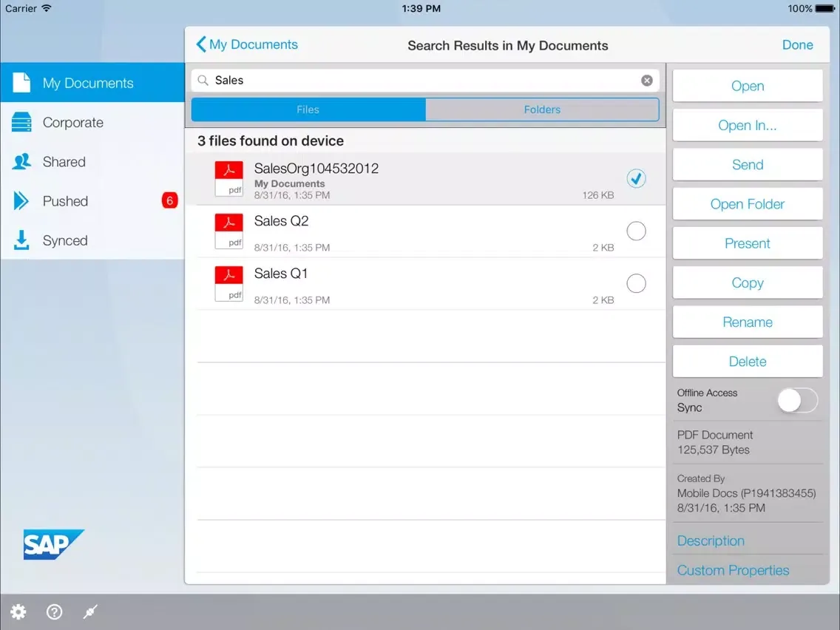Viewport: 840px width, 630px height.
Task: Click the Rename button
Action: tap(748, 322)
